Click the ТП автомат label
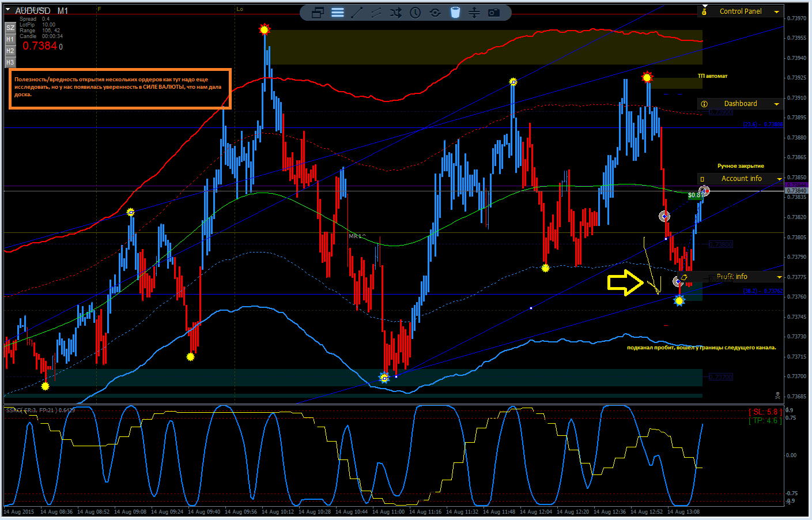Image resolution: width=812 pixels, height=520 pixels. 712,76
